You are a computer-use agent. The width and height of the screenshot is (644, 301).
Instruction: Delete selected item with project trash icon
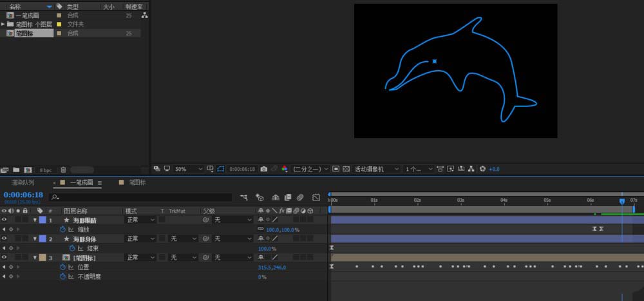(63, 170)
